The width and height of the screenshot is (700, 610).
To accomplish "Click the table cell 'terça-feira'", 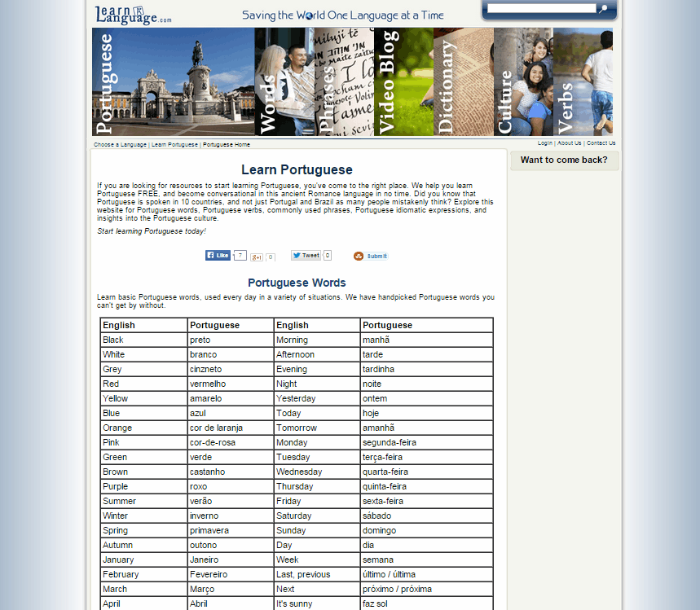I will (426, 458).
